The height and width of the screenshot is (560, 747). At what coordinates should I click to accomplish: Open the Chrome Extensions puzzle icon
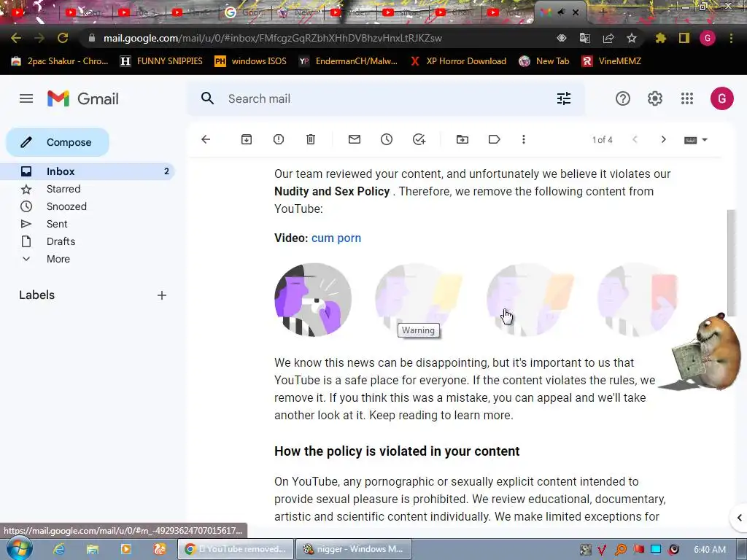[x=661, y=38]
